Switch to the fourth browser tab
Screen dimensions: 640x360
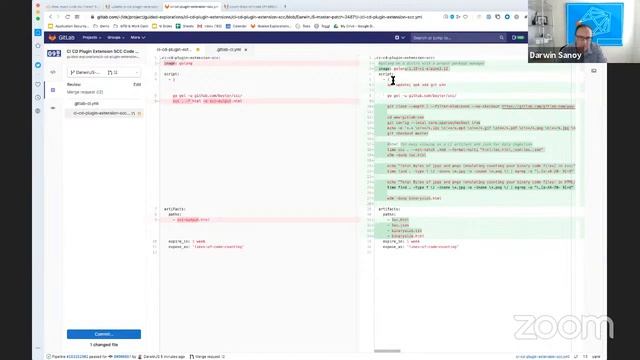251,7
